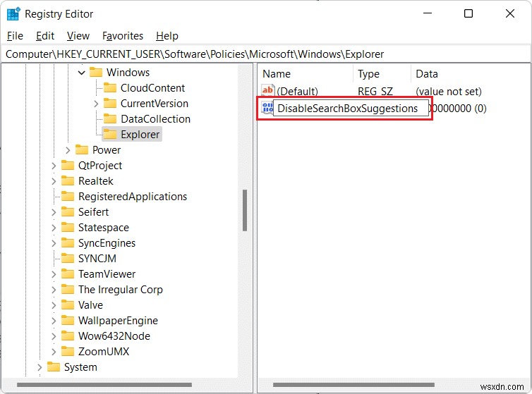This screenshot has width=532, height=394.
Task: Select the System folder icon
Action: 53,367
